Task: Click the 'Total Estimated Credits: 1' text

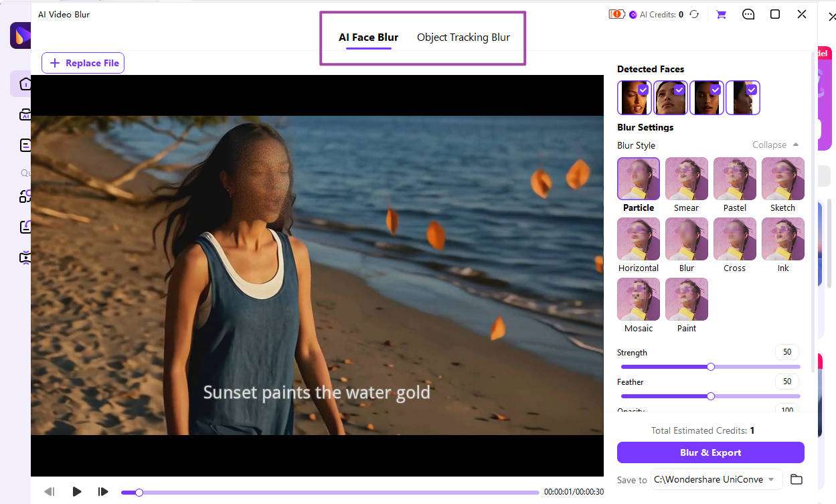Action: pyautogui.click(x=703, y=430)
